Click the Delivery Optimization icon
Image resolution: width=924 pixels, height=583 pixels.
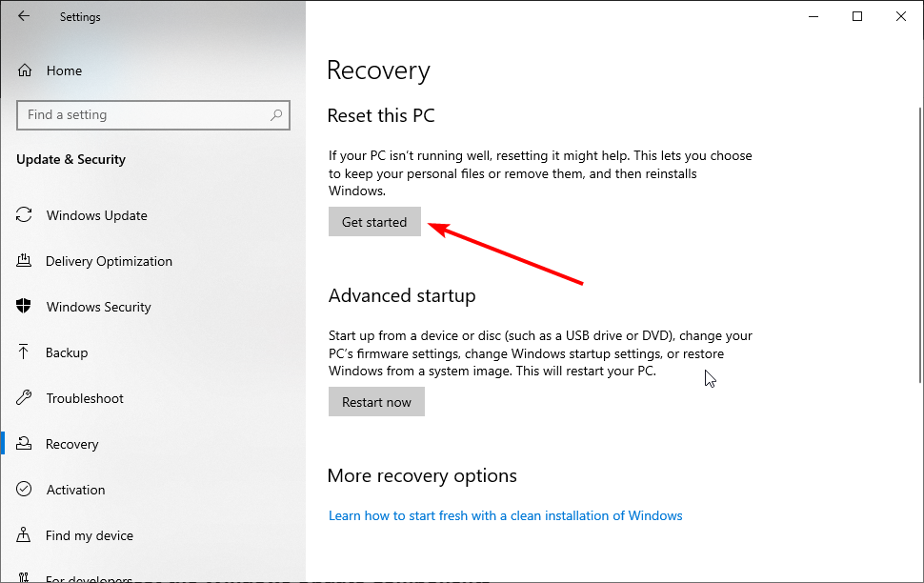click(x=25, y=261)
